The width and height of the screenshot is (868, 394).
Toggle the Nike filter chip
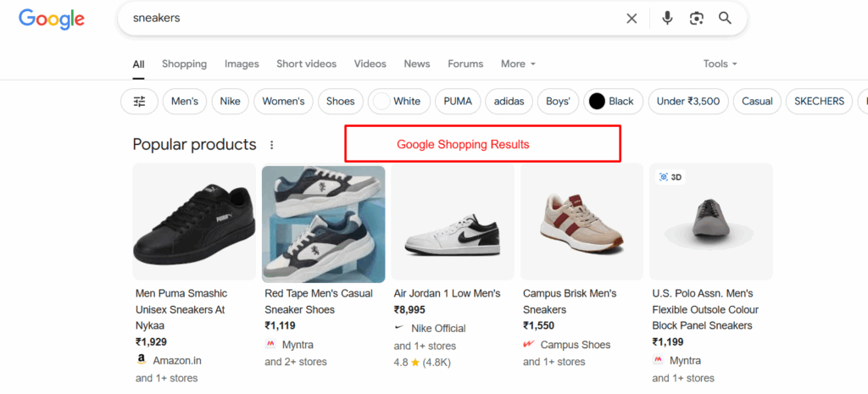pos(231,102)
